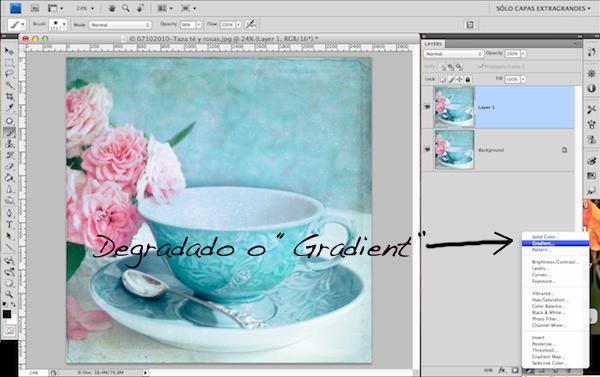This screenshot has width=600, height=377.
Task: Add a layer mask using bottom icon
Action: click(515, 370)
